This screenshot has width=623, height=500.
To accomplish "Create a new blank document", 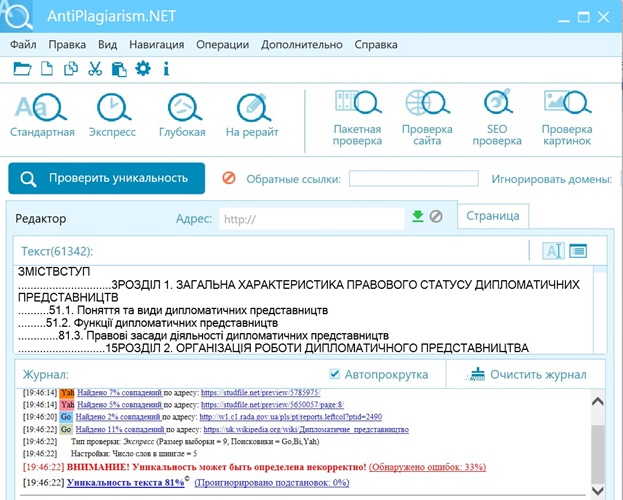I will click(47, 69).
